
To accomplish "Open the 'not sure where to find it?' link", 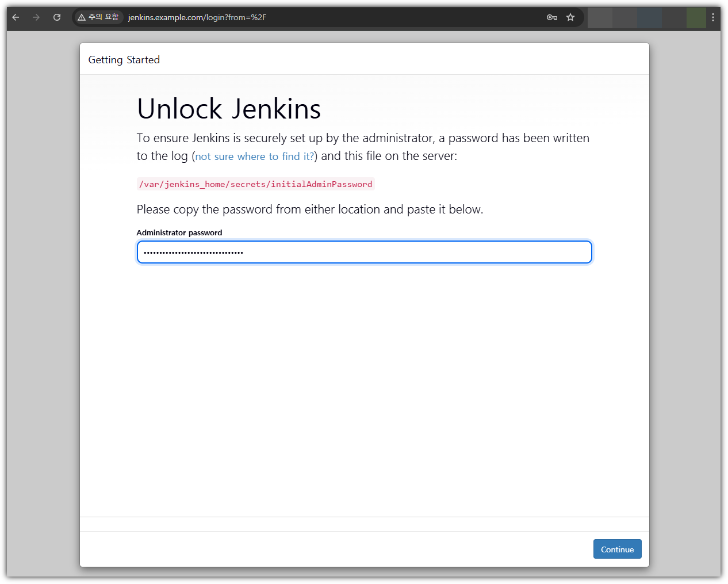I will pos(255,157).
